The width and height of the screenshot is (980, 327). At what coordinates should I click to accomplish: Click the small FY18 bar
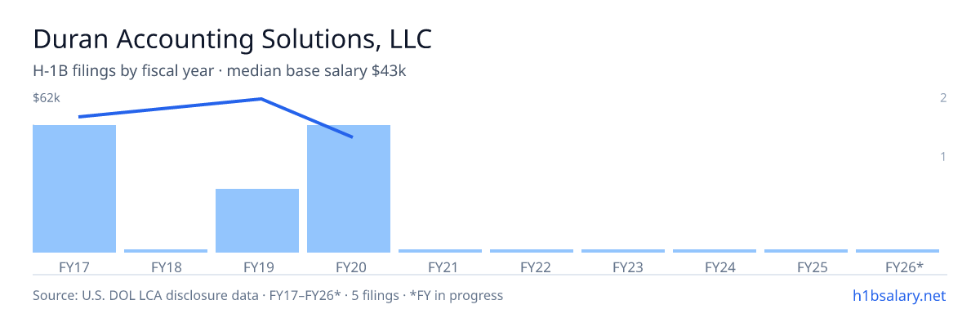pyautogui.click(x=166, y=251)
